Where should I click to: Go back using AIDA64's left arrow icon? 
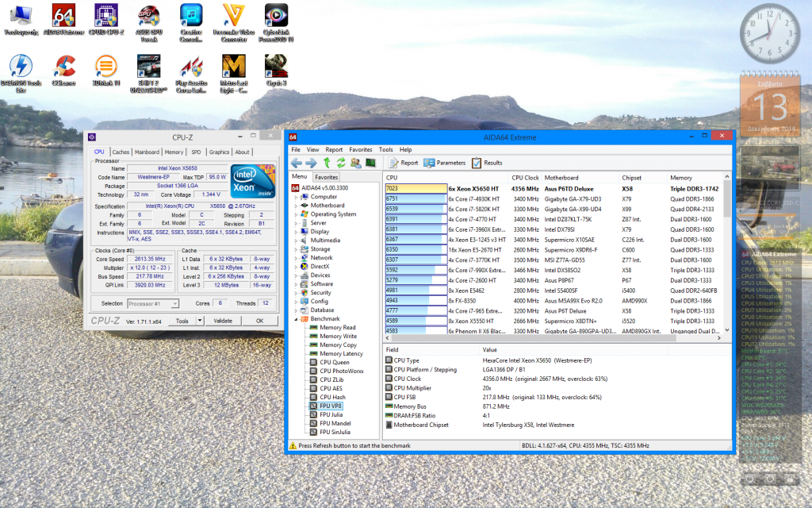pos(297,163)
